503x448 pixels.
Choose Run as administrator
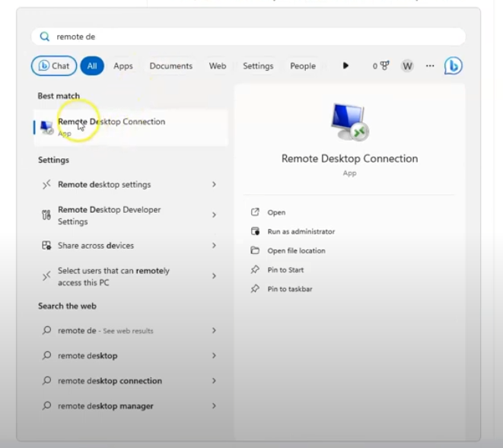click(301, 231)
